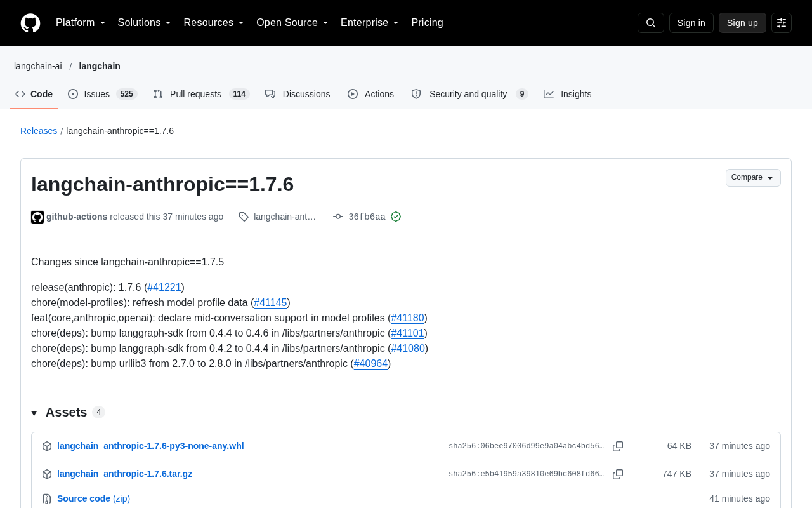Go to the langchain-ai organization
This screenshot has height=508, width=812.
38,66
